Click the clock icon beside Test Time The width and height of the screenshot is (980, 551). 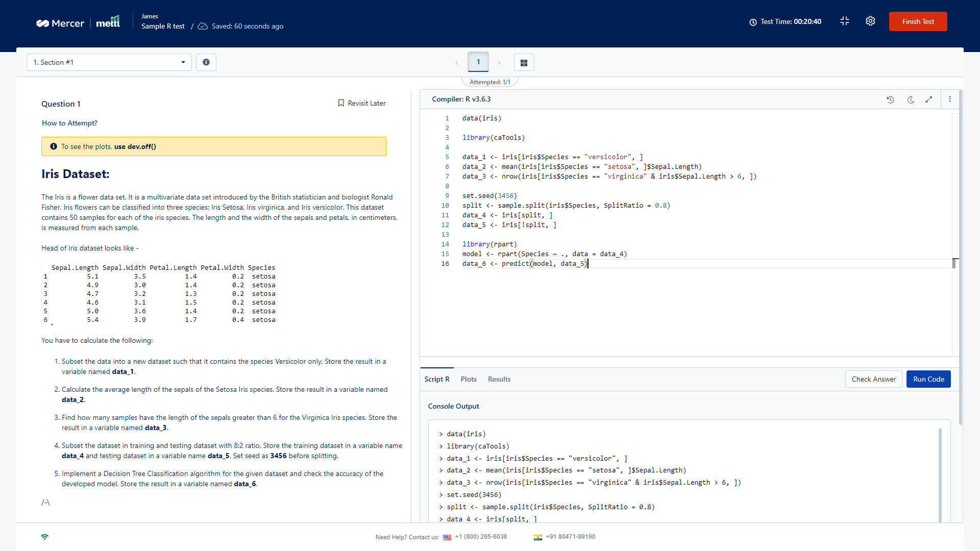(x=753, y=22)
